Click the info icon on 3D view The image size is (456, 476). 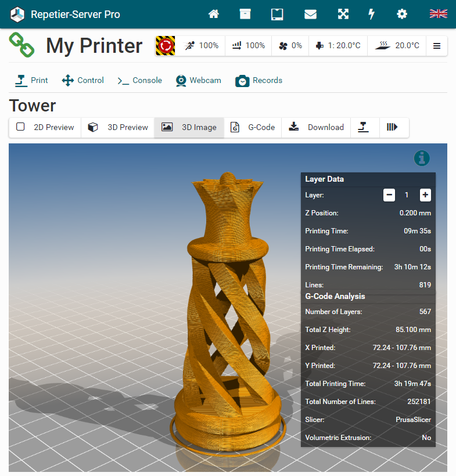[422, 158]
